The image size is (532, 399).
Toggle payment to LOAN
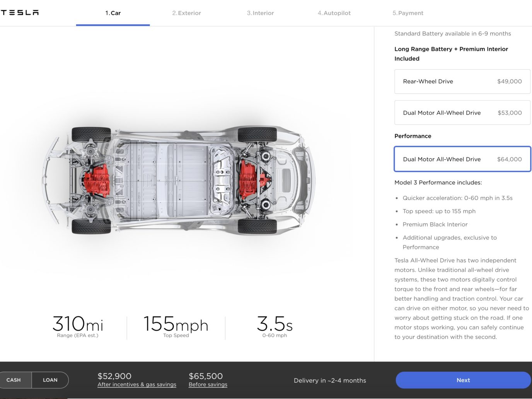(x=50, y=380)
